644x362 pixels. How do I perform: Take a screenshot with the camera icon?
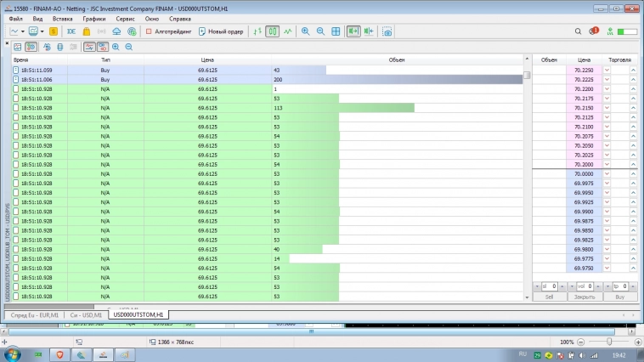pyautogui.click(x=387, y=31)
